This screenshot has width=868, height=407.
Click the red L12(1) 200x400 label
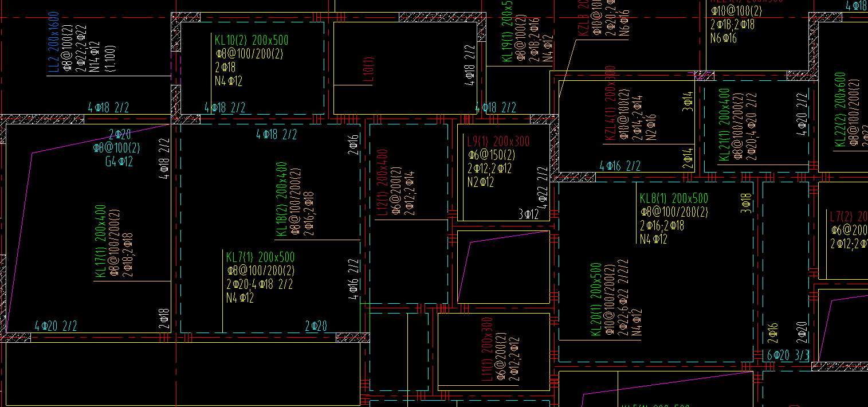(382, 183)
